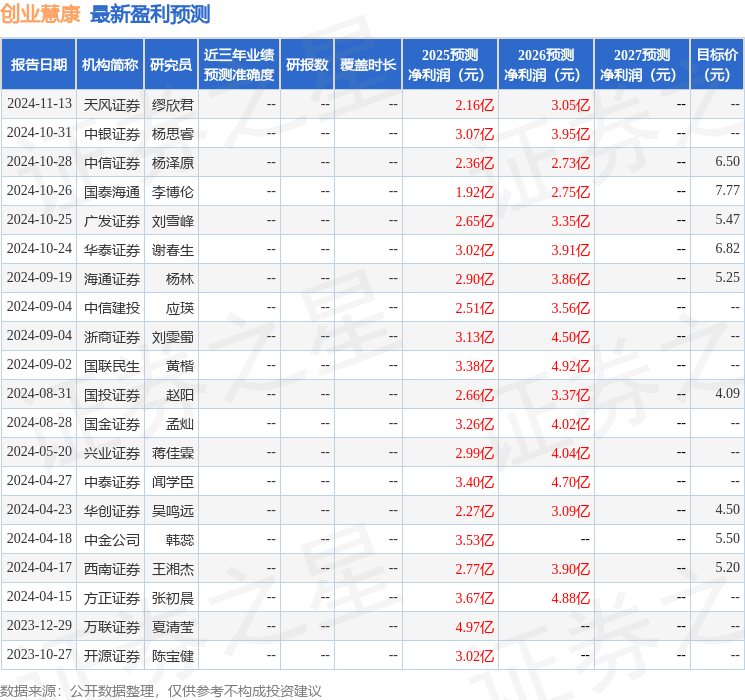The image size is (745, 700).
Task: Select 天风证券 institution cell
Action: click(x=112, y=105)
